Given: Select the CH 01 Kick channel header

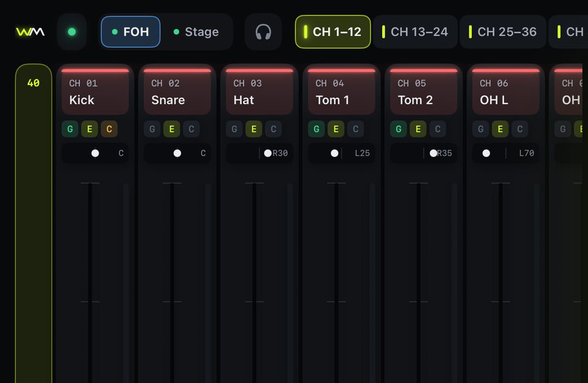Looking at the screenshot, I should 96,92.
